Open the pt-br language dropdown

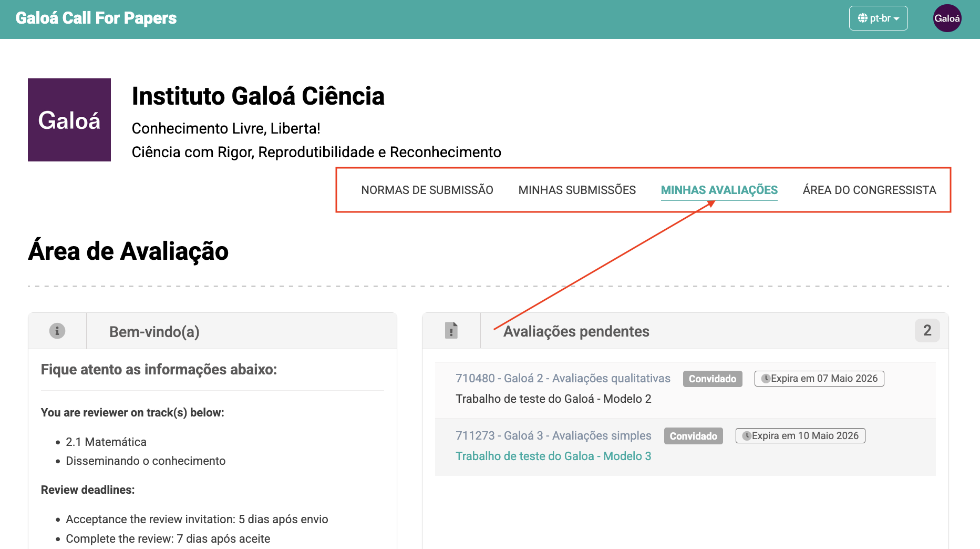pos(878,18)
